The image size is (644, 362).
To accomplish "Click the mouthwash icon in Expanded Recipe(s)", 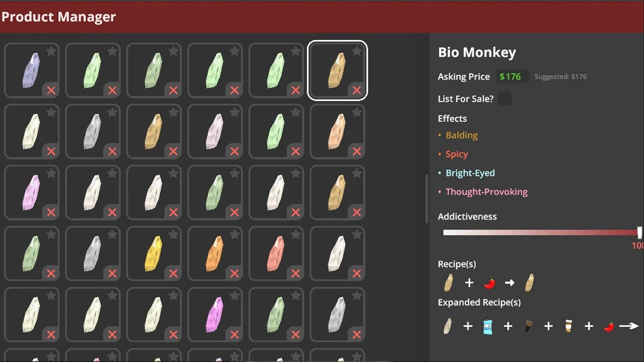I will click(x=488, y=326).
